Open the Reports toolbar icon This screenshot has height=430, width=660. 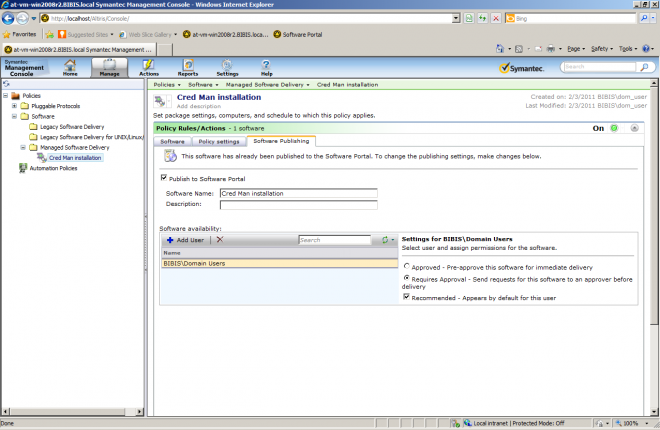(188, 67)
